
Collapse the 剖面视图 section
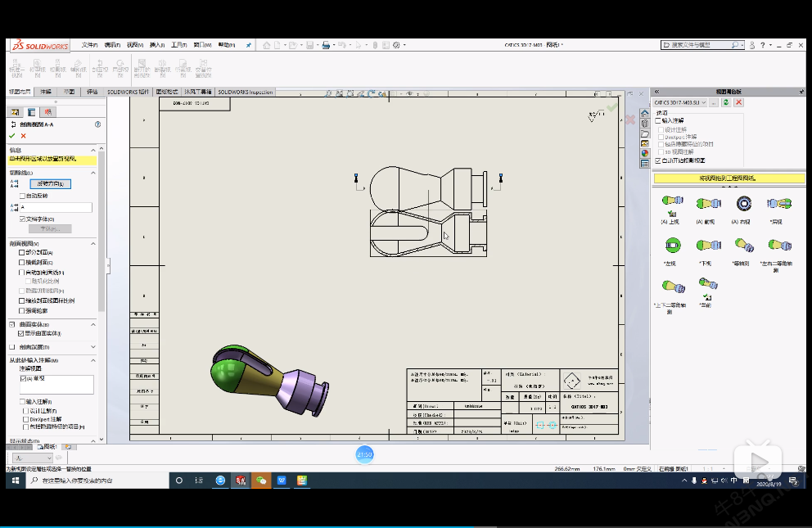click(x=93, y=243)
